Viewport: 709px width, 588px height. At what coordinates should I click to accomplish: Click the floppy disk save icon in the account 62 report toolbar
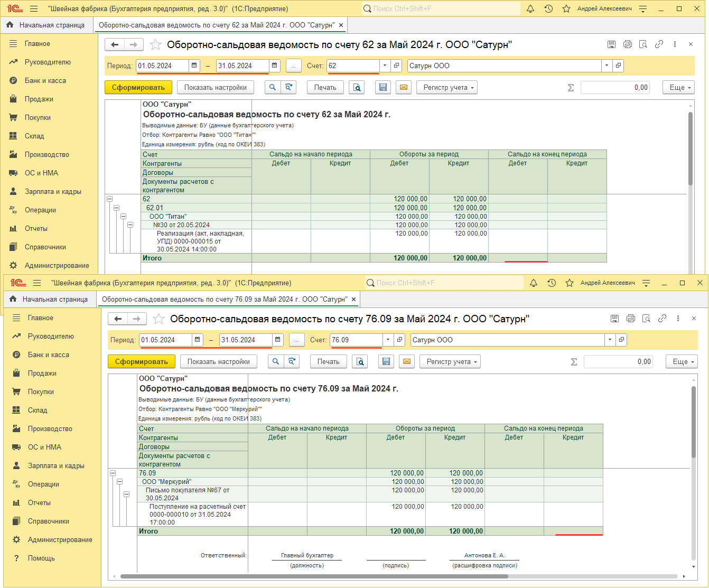[x=383, y=88]
